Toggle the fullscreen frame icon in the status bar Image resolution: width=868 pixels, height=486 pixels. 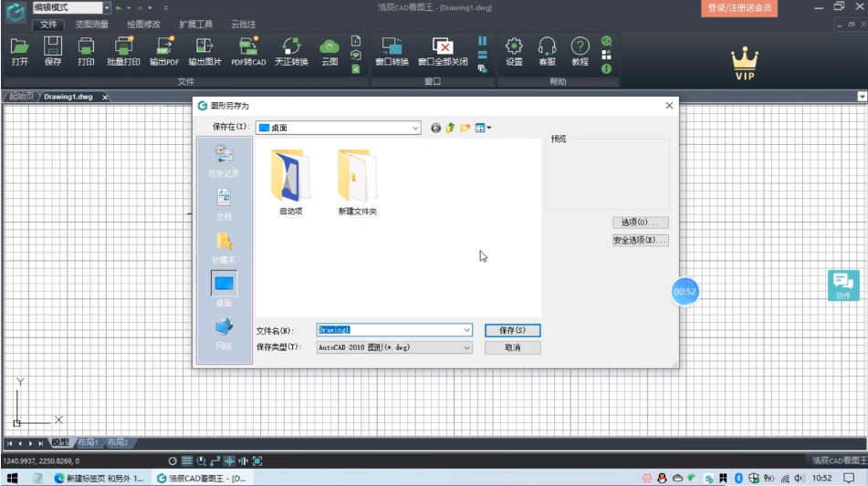tap(257, 460)
